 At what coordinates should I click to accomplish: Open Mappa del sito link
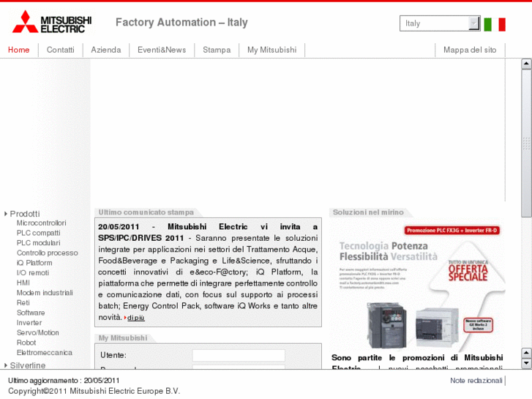[x=470, y=50]
